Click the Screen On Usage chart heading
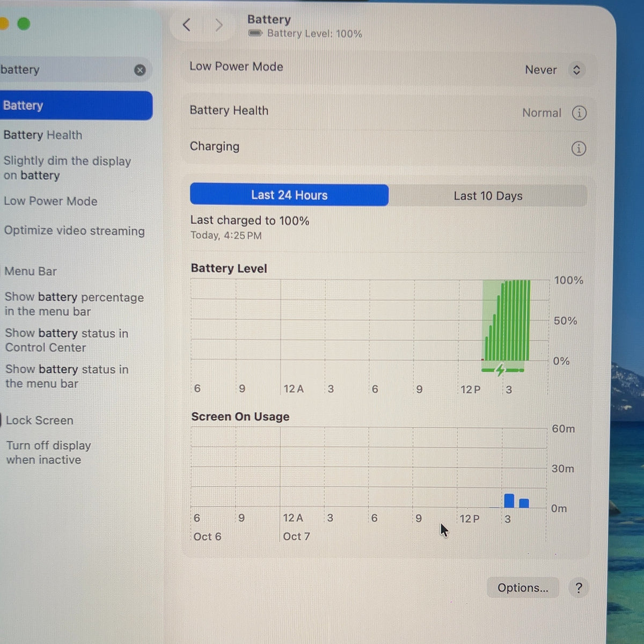 (x=240, y=416)
